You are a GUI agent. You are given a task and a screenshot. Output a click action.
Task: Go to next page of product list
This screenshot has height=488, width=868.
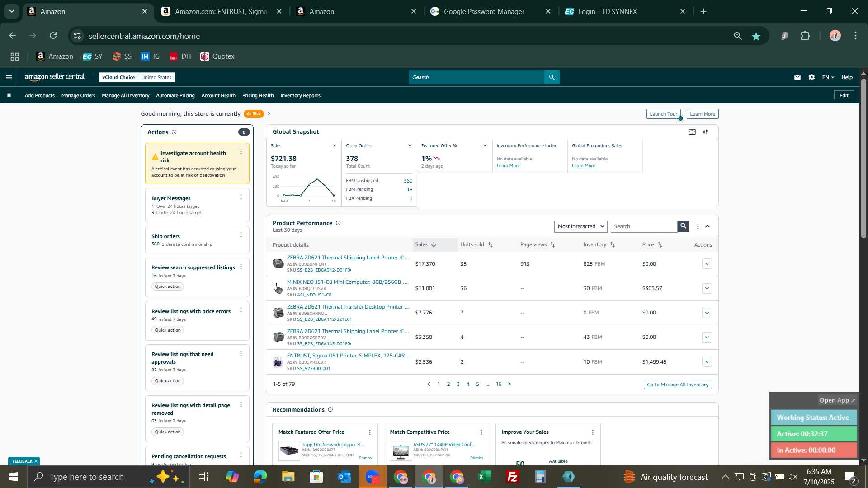[x=509, y=384]
